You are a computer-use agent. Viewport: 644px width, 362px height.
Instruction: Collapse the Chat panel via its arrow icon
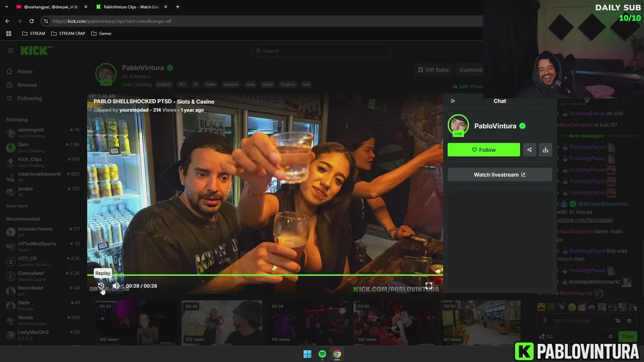click(x=453, y=101)
